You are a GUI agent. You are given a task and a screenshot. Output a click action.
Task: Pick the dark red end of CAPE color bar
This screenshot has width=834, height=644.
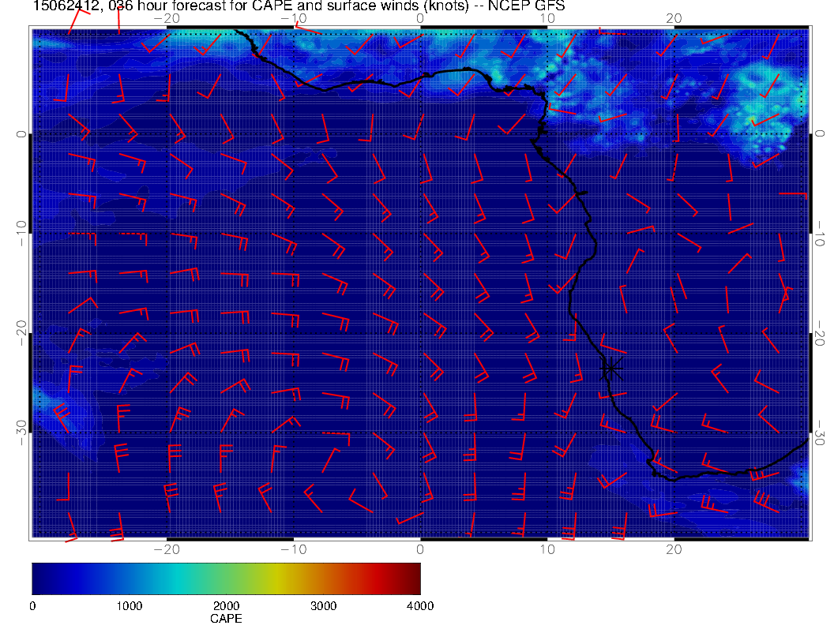[412, 578]
